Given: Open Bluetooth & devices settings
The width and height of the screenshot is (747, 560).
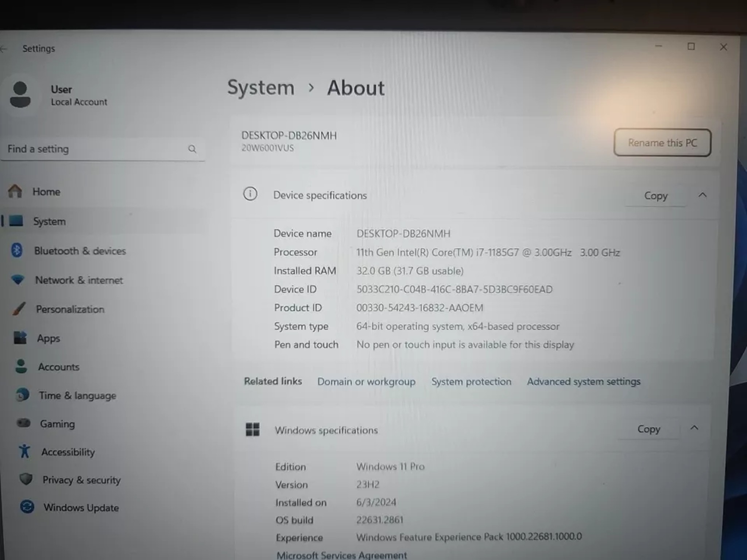Looking at the screenshot, I should pos(80,251).
